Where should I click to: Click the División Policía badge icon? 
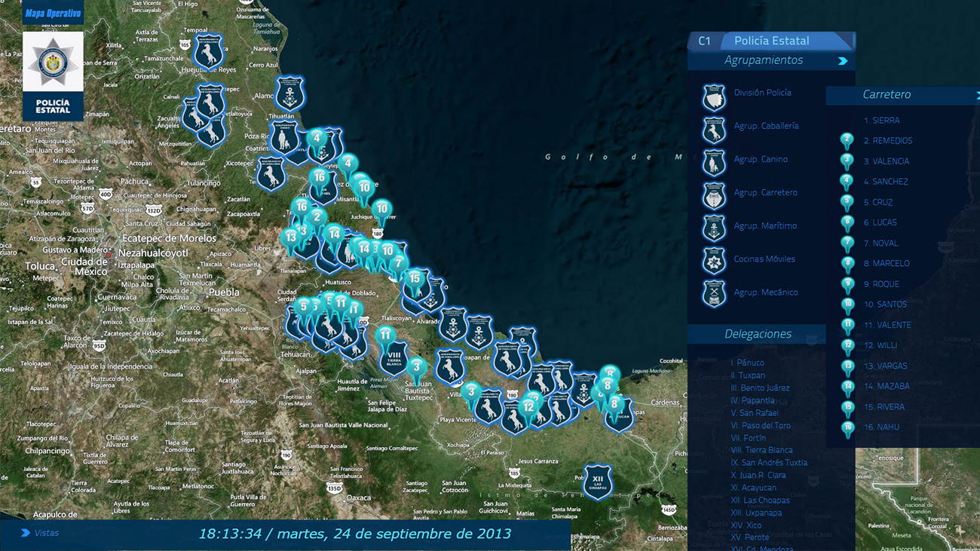714,97
